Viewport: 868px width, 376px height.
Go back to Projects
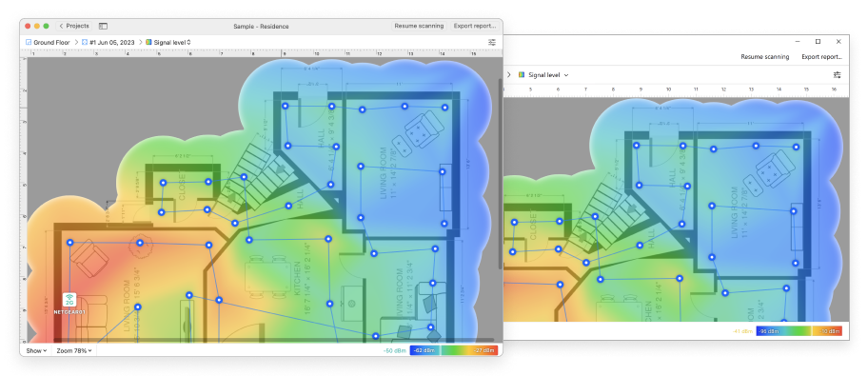(74, 26)
